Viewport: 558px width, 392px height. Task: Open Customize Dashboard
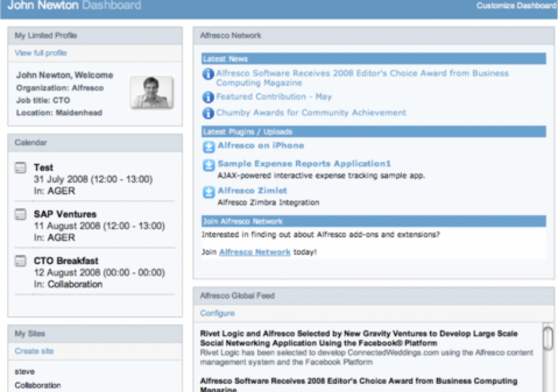click(516, 5)
